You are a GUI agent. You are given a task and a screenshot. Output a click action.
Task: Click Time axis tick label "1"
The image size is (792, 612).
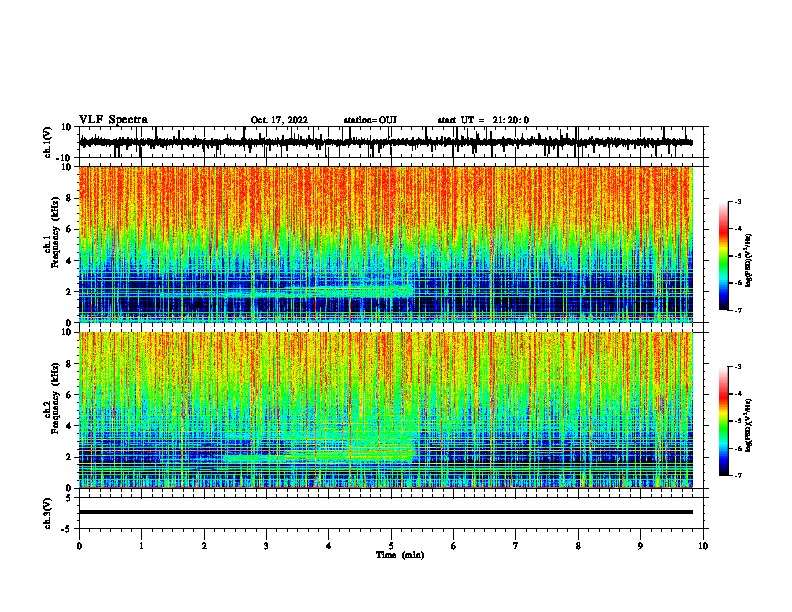point(141,546)
